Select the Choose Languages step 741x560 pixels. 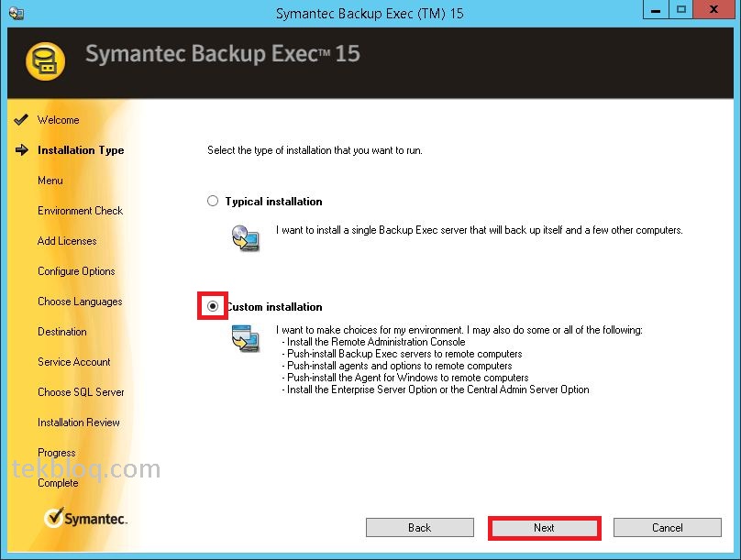coord(80,302)
